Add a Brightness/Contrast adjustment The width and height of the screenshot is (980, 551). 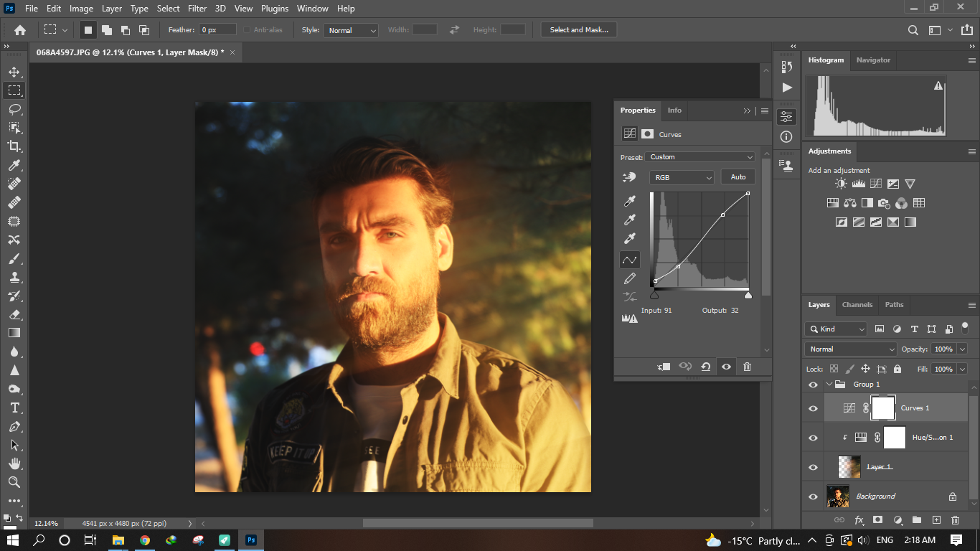coord(841,184)
